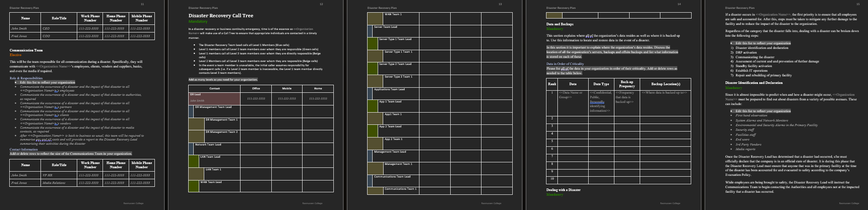Screen dimensions: 868x210
Task: Click the 'DR Management Team 1' row
Action: (261, 124)
